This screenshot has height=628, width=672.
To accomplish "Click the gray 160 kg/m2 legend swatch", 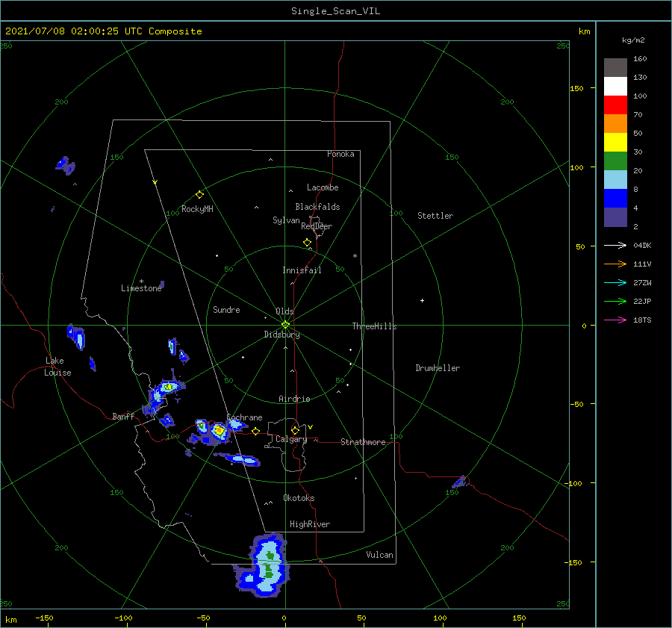I will (615, 67).
